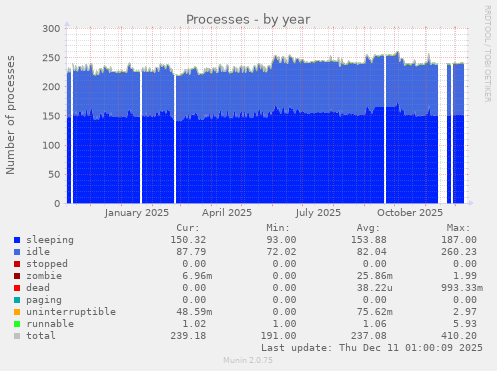Image resolution: width=497 pixels, height=371 pixels.
Task: Click idle current value 87.79
Action: pos(191,252)
